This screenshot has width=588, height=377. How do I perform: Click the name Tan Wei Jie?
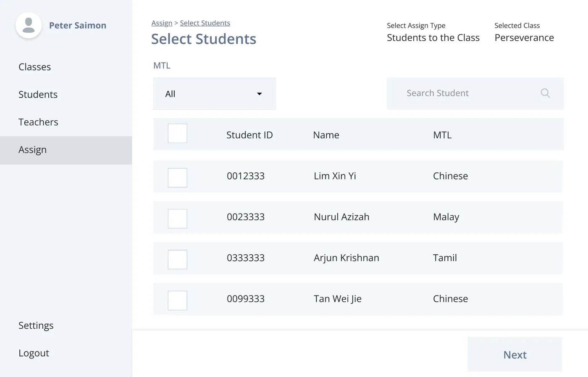[338, 299]
